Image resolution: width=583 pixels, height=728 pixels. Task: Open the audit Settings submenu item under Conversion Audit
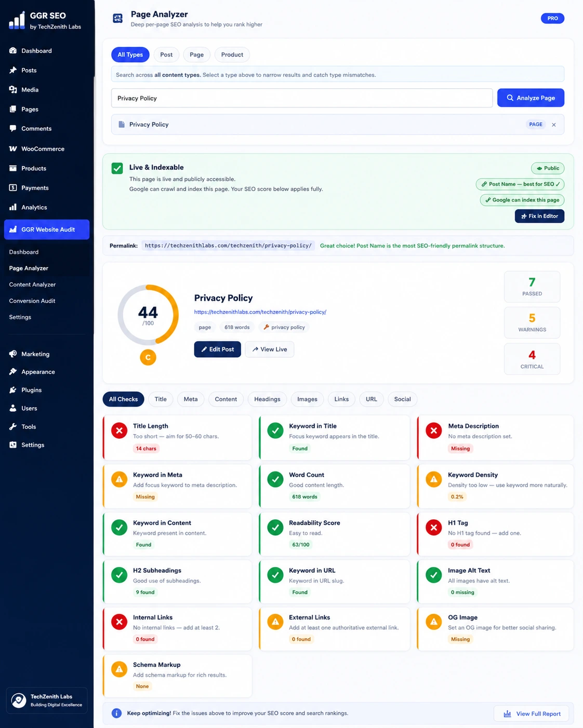click(20, 317)
